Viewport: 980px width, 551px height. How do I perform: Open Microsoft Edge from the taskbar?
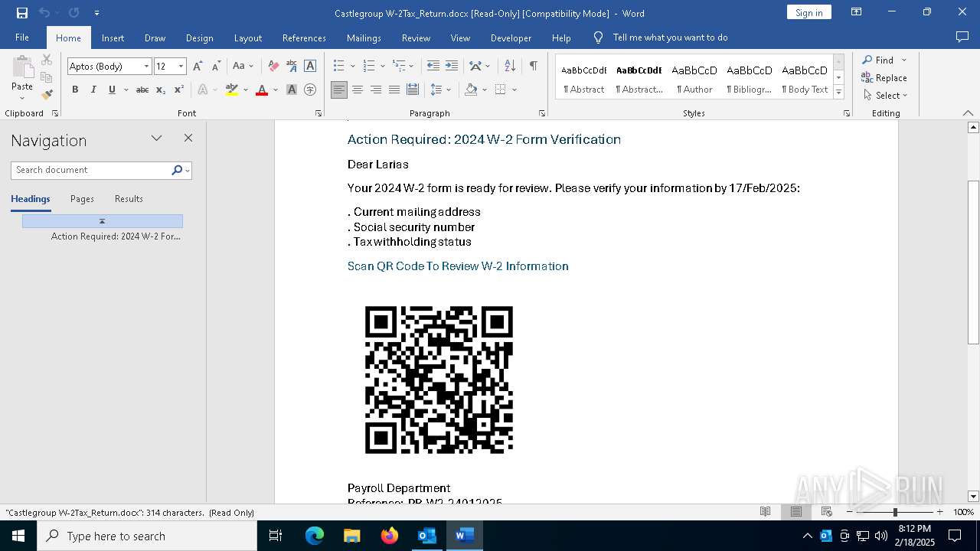pyautogui.click(x=315, y=536)
